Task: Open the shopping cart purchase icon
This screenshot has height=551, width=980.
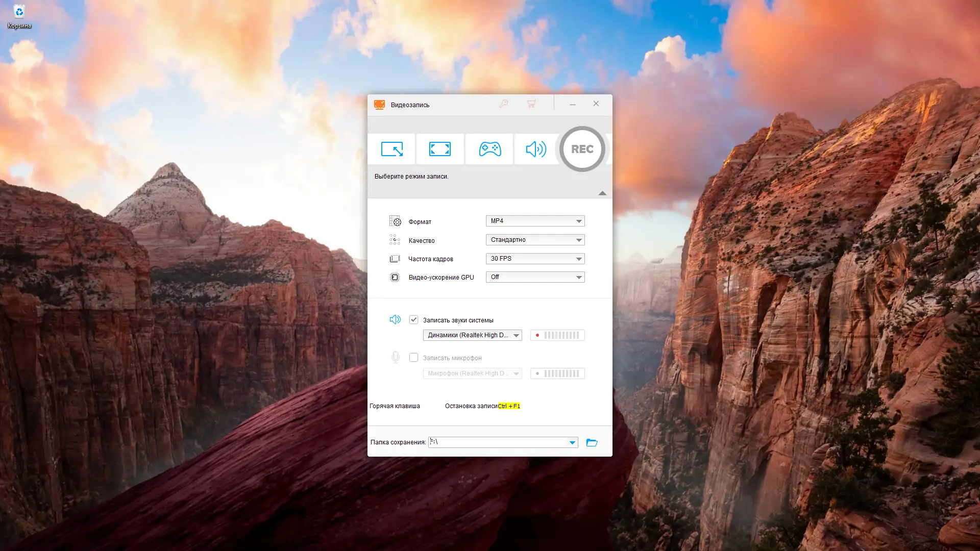Action: 531,104
